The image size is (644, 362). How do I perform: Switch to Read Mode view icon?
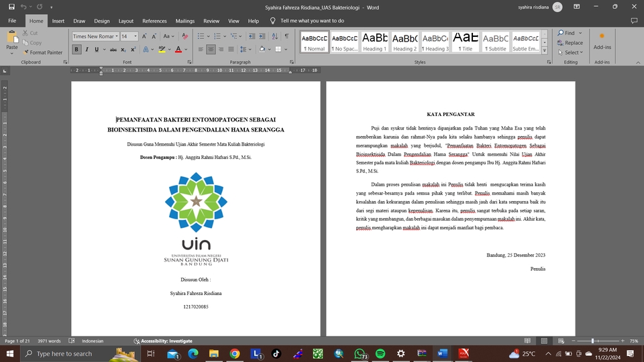click(x=527, y=341)
